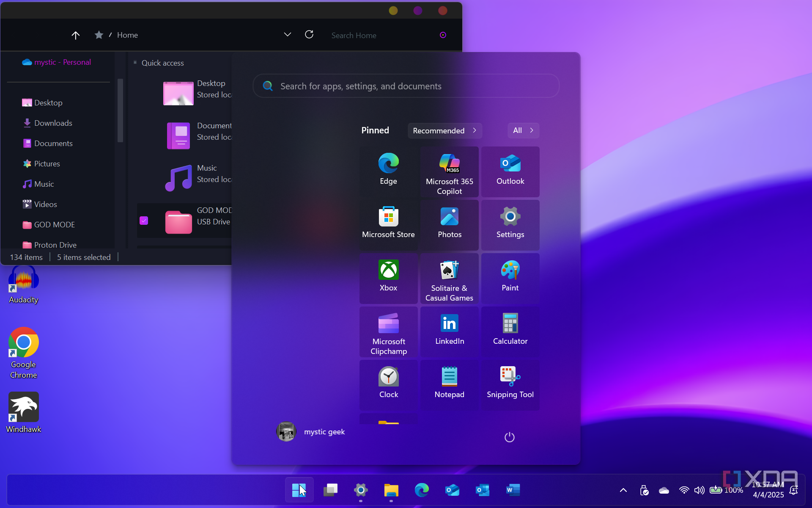Screen dimensions: 812x508
Task: Open the mystic geek user profile
Action: tap(311, 432)
